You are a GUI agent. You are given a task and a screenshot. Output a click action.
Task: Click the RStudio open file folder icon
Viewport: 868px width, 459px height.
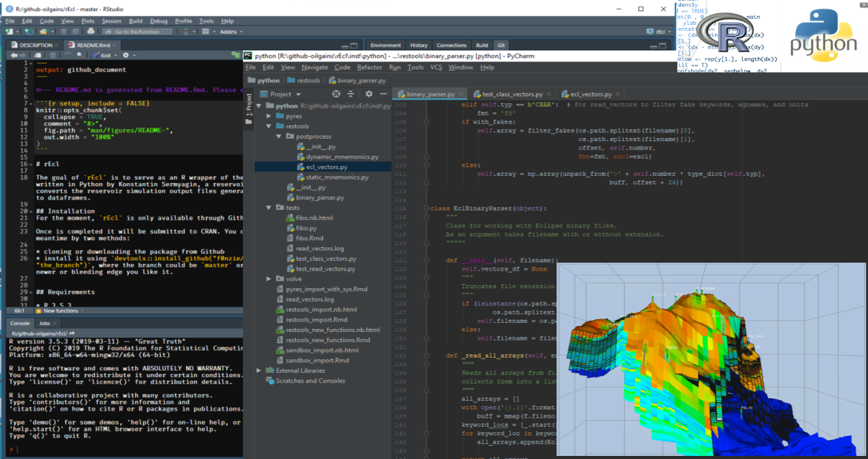tap(44, 32)
